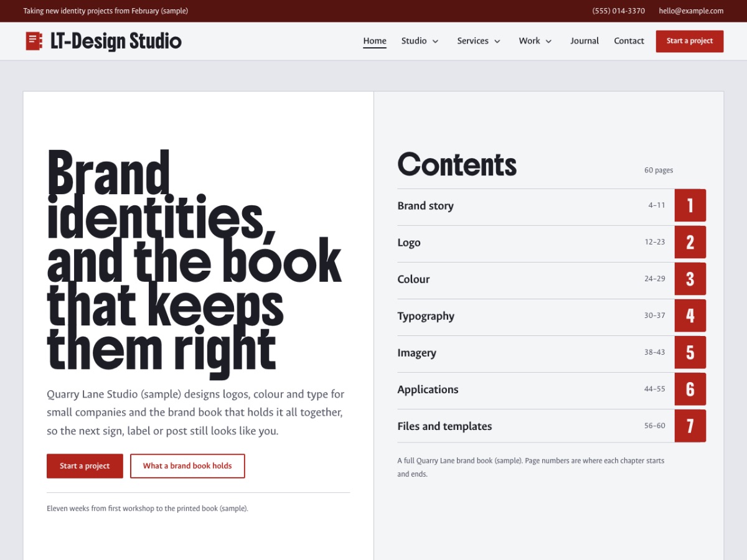747x560 pixels.
Task: Select red chapter tab number 4
Action: pos(690,315)
